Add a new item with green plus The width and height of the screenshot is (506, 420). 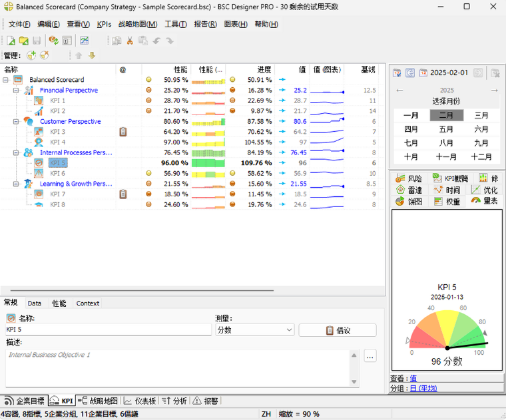(x=31, y=55)
